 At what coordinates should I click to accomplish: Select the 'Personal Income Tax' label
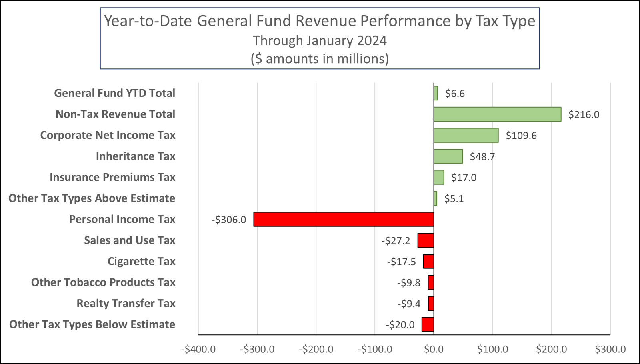click(122, 219)
